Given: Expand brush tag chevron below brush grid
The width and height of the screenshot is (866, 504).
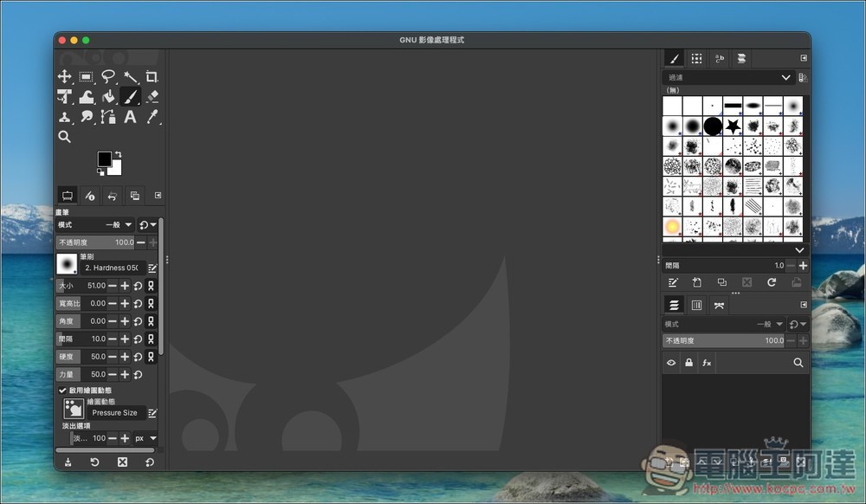Looking at the screenshot, I should point(799,250).
